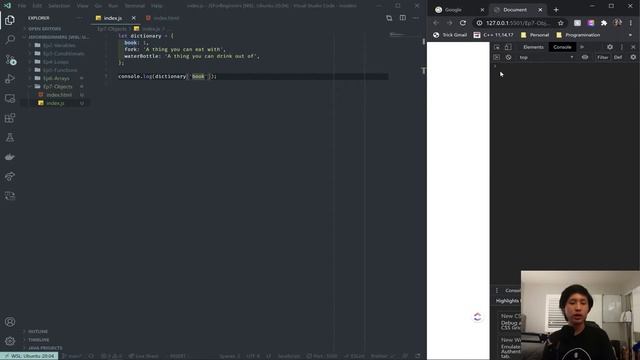Open the Manage gear in activity bar
This screenshot has width=640, height=360.
(x=10, y=341)
